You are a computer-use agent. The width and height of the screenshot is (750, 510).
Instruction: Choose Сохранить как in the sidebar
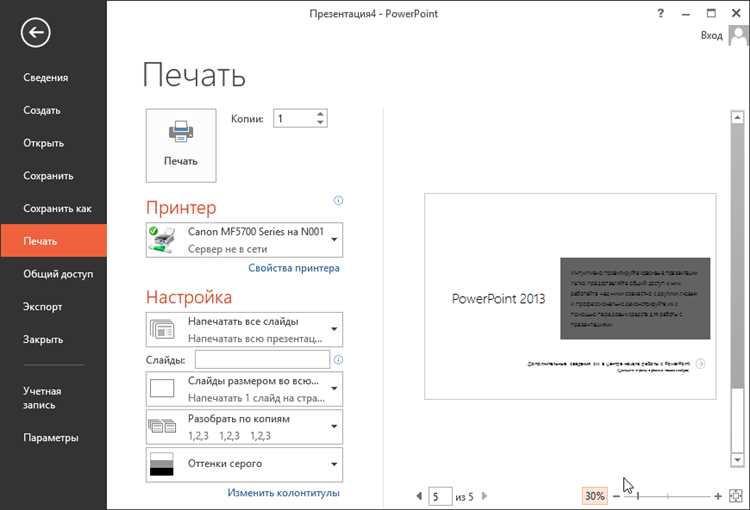coord(57,209)
